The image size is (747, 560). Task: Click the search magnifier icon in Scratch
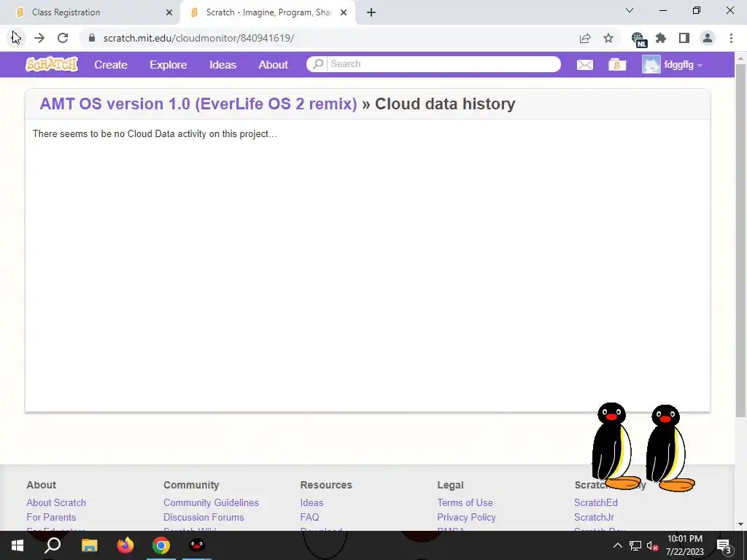[x=318, y=64]
